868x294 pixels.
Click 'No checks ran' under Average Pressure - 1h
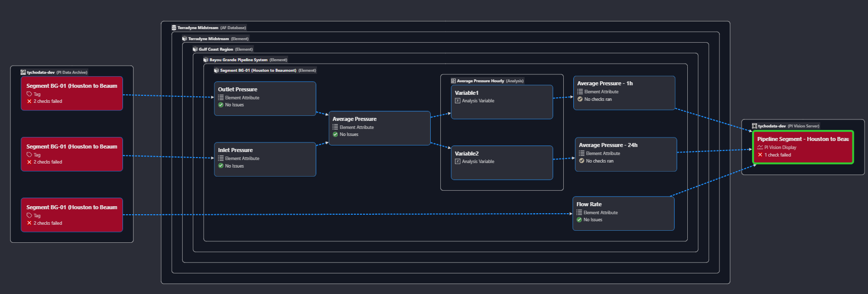(x=598, y=99)
